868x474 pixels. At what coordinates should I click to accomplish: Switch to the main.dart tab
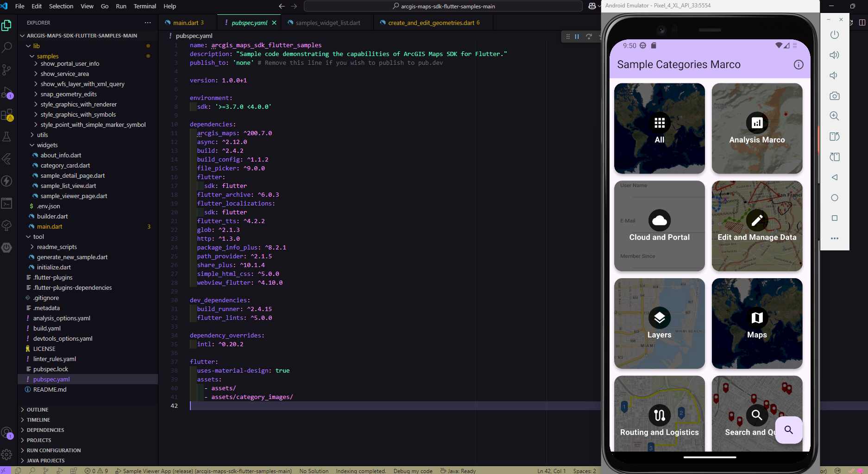click(185, 23)
